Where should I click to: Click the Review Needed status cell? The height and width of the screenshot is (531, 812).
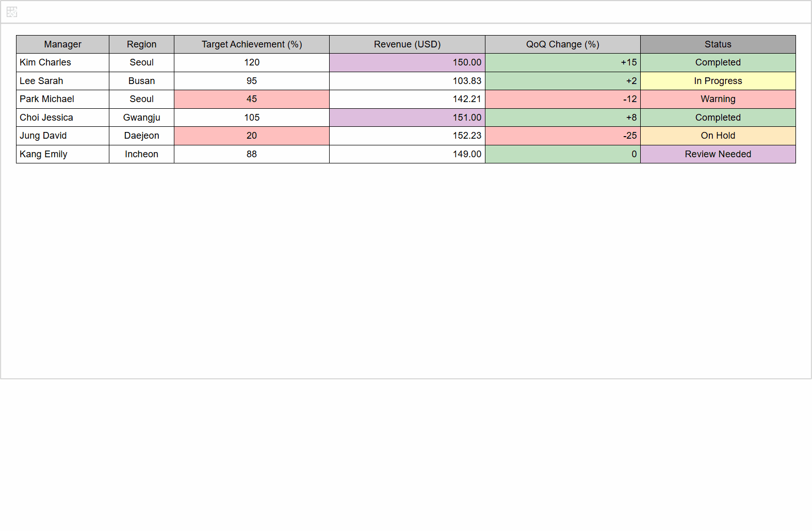click(718, 154)
